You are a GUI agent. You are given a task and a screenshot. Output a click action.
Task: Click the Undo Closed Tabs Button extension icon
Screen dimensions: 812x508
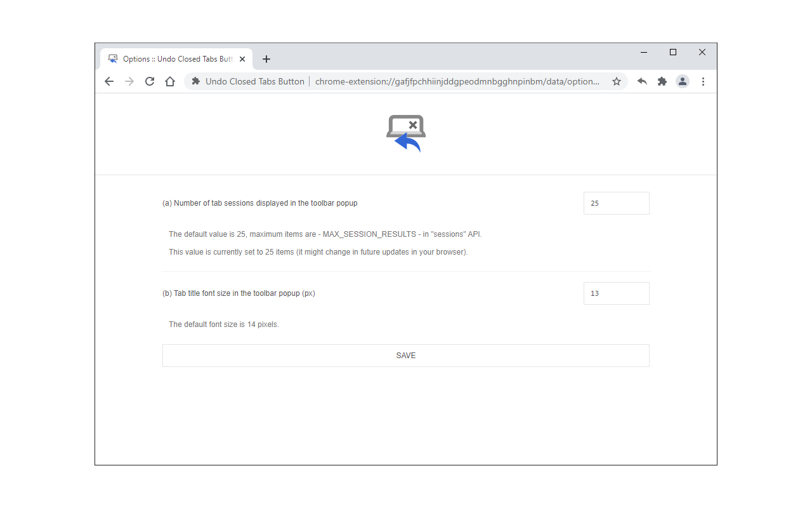pyautogui.click(x=195, y=81)
